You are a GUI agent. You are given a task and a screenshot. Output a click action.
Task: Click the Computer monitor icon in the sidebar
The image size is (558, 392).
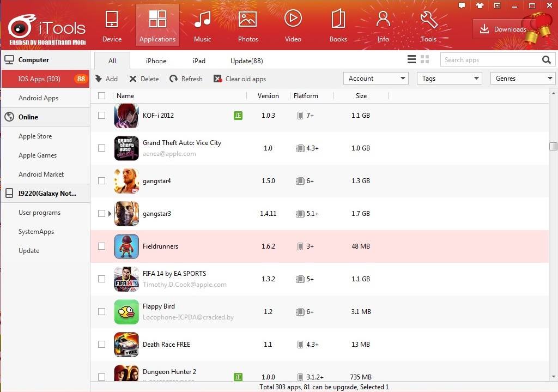click(x=9, y=60)
